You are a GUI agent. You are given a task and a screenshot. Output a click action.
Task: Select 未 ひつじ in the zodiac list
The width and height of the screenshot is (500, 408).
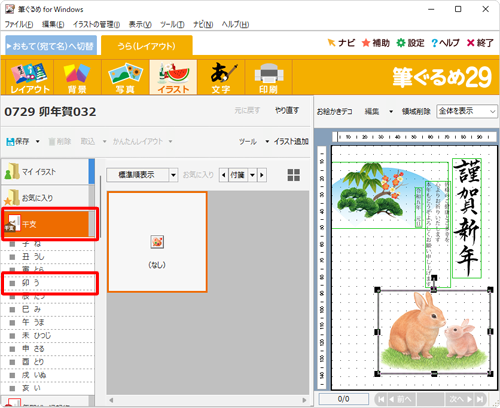(x=48, y=336)
